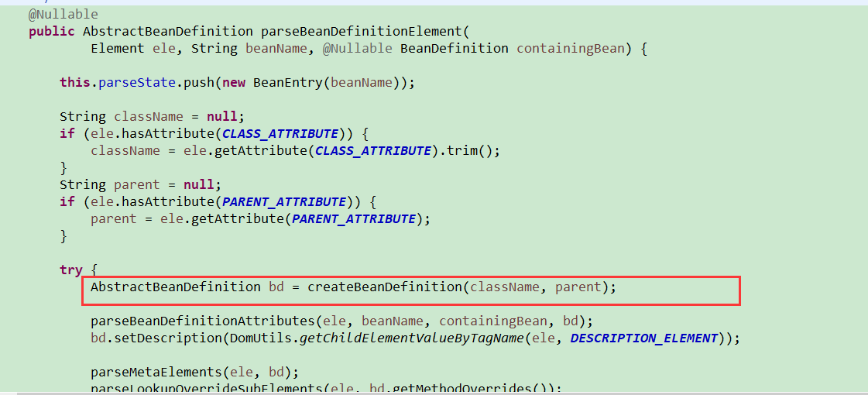Viewport: 868px width, 395px height.
Task: Click parent argument inside createBeanDefinition call
Action: (578, 287)
